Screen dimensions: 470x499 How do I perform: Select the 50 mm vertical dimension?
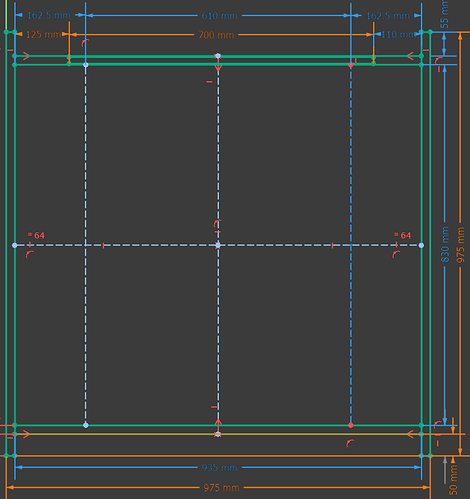[x=453, y=480]
